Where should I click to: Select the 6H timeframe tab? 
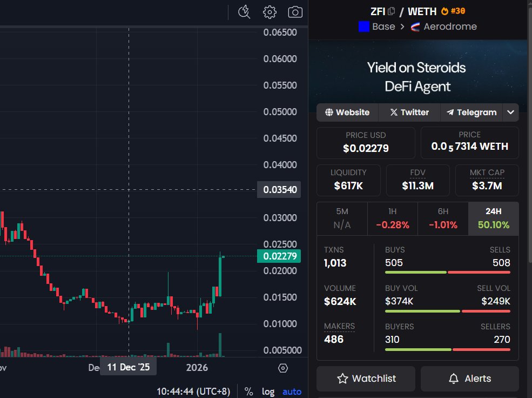click(x=443, y=218)
